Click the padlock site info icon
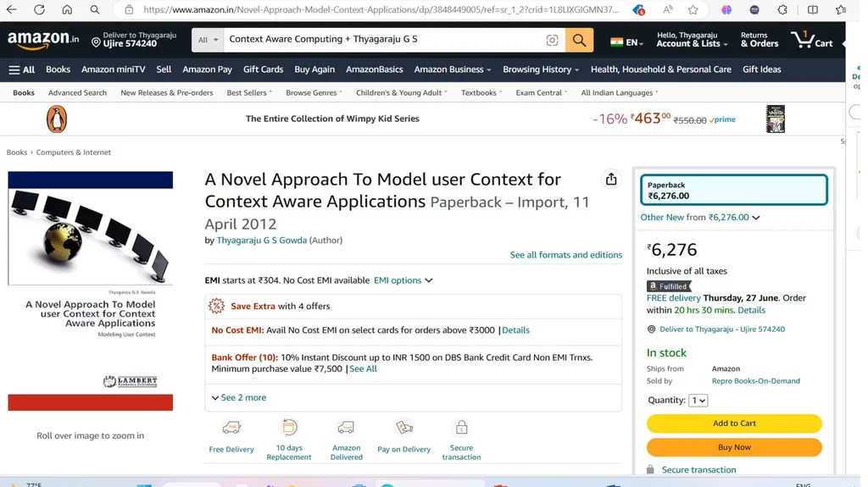This screenshot has width=868, height=487. 129,9
